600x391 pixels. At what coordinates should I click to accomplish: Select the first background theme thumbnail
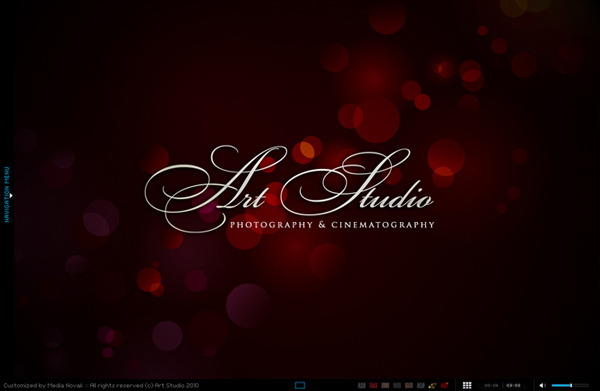[362, 385]
